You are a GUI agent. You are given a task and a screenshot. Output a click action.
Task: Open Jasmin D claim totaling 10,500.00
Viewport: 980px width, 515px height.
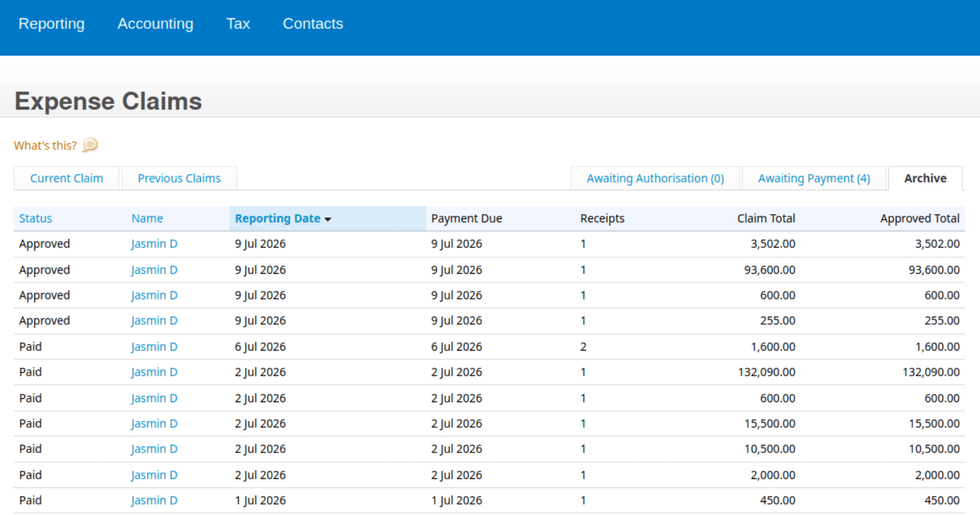coord(154,449)
